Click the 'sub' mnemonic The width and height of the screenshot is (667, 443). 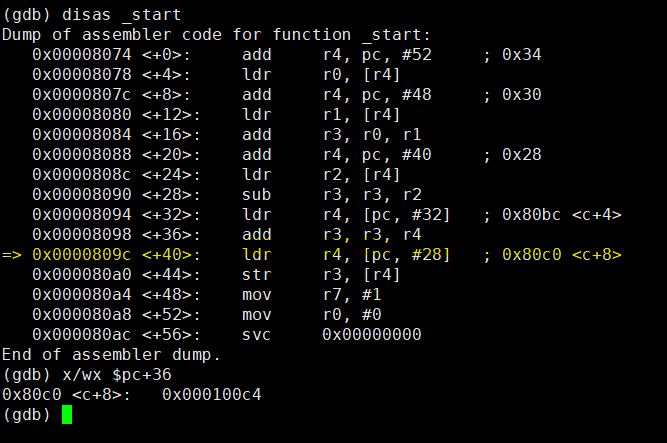257,195
